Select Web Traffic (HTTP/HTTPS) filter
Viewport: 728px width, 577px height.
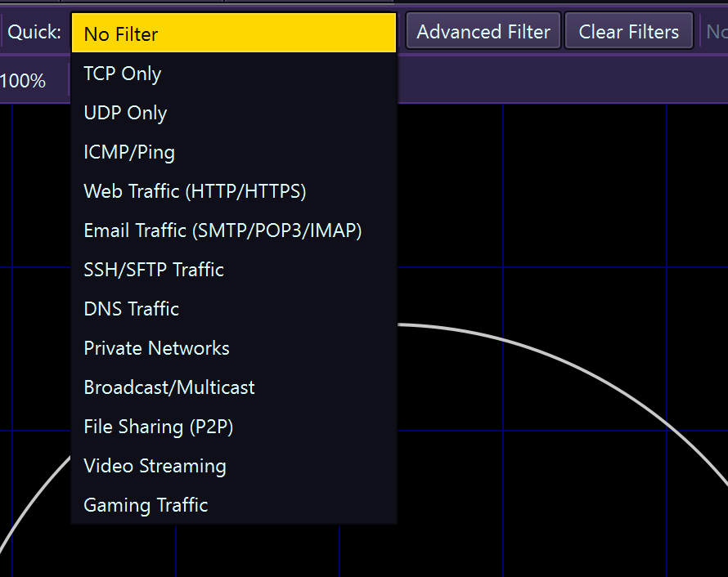[x=195, y=191]
